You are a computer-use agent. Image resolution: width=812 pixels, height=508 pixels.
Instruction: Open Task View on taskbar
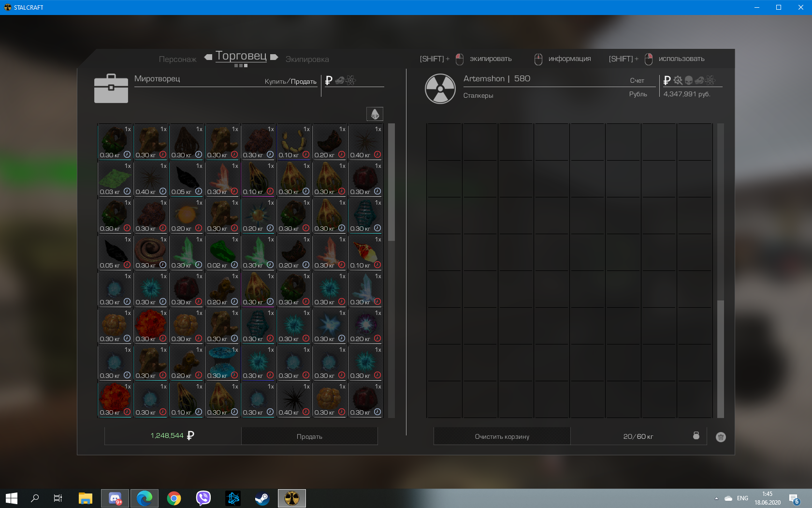coord(58,498)
